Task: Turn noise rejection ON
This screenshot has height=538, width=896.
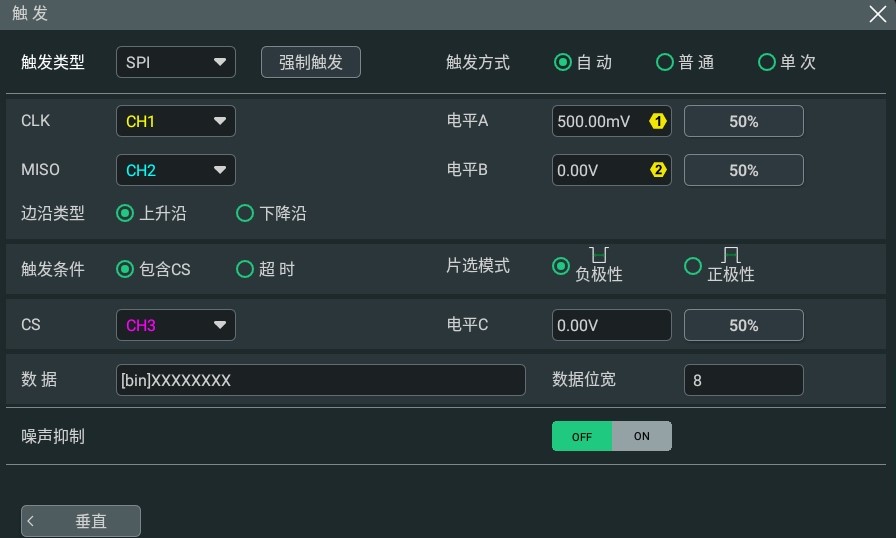Action: [642, 436]
